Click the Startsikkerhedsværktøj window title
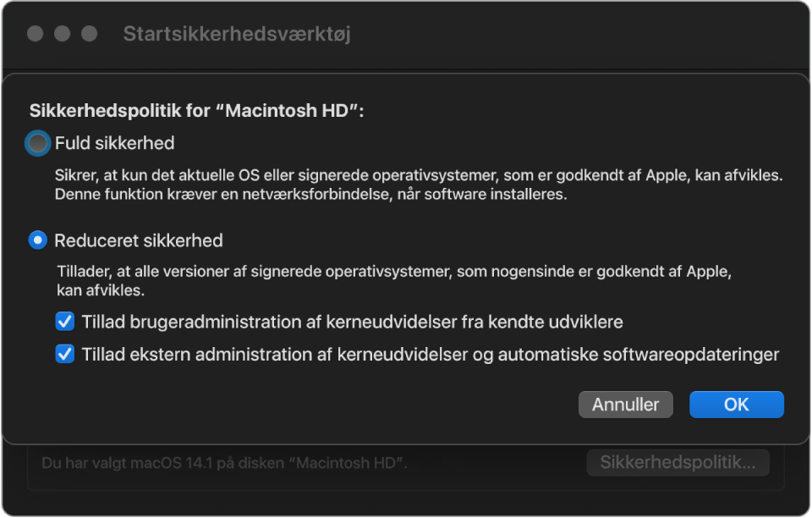 click(237, 34)
